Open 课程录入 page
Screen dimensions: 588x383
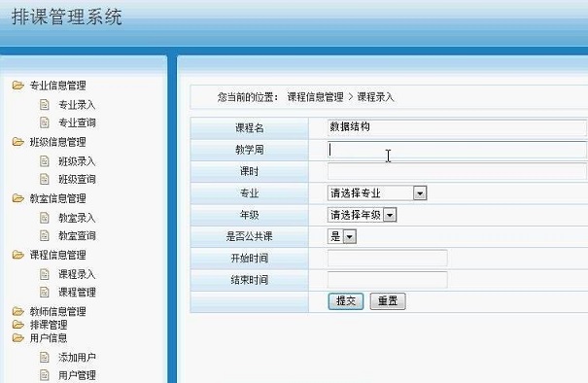click(77, 274)
